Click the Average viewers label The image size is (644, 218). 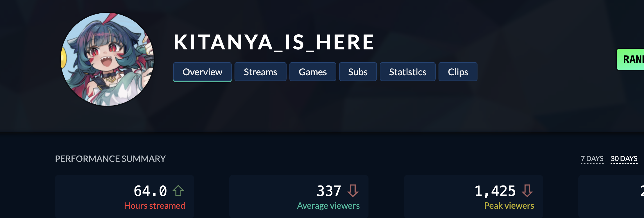(x=328, y=206)
